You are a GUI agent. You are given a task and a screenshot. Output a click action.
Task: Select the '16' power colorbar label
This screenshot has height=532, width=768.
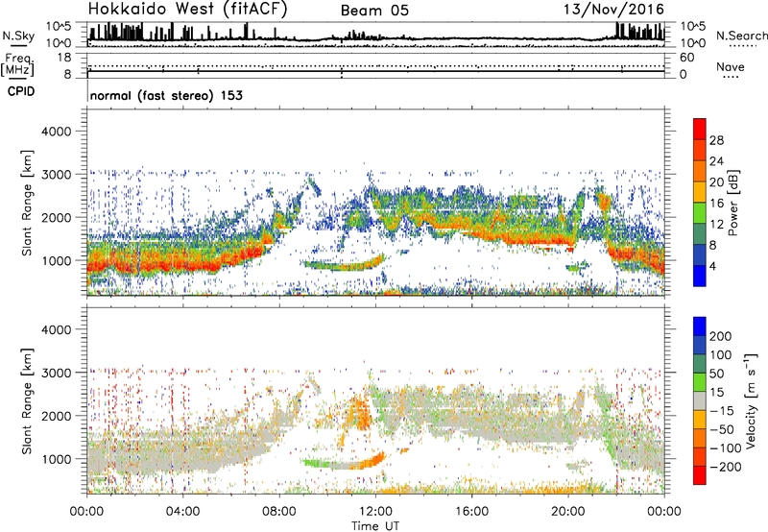(716, 204)
